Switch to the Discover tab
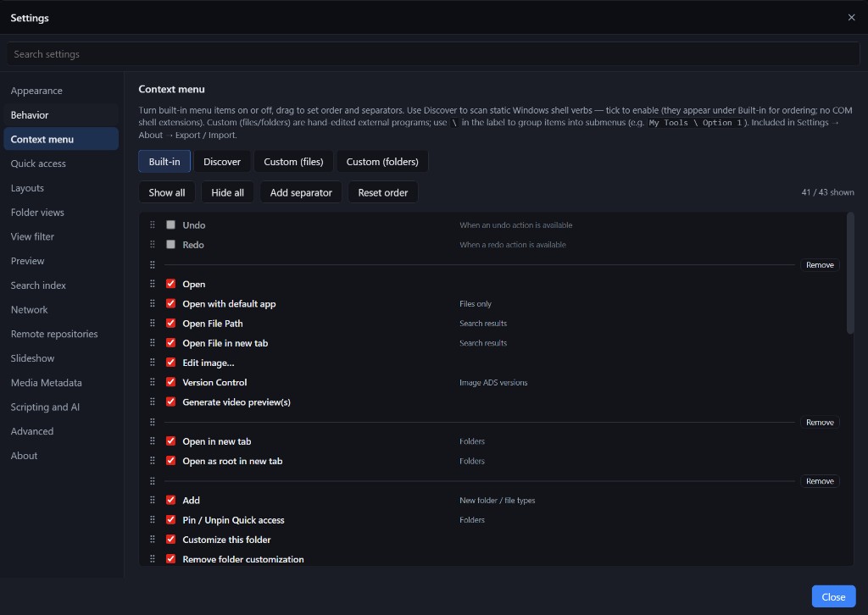 pyautogui.click(x=222, y=162)
